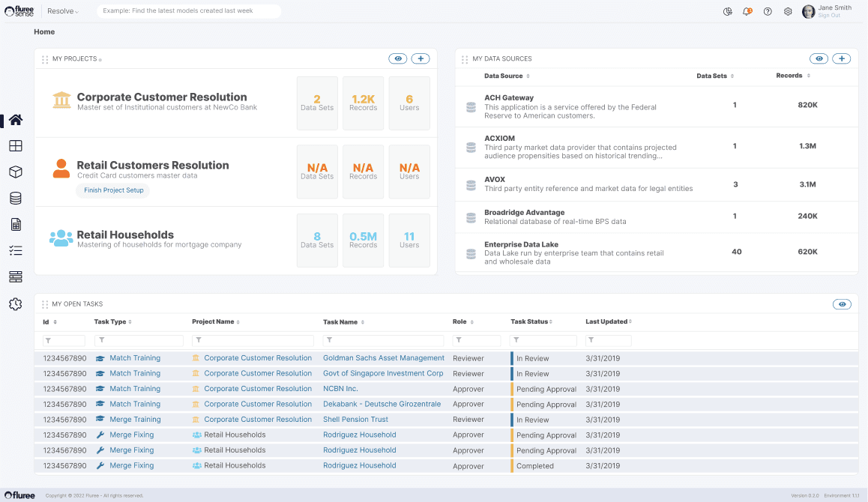Screen dimensions: 868x502
Task: Click the Fluree Sense logo
Action: (x=19, y=11)
